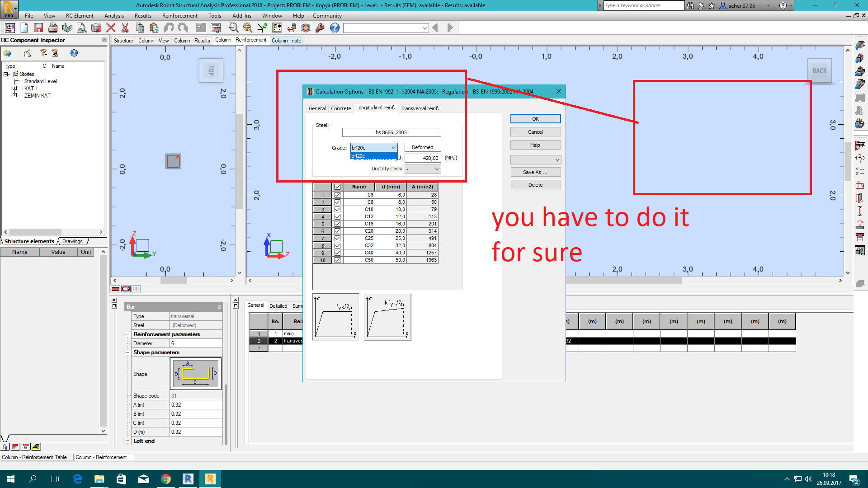Switch to the Transversal reinf. tab
Viewport: 868px width, 488px height.
point(420,108)
